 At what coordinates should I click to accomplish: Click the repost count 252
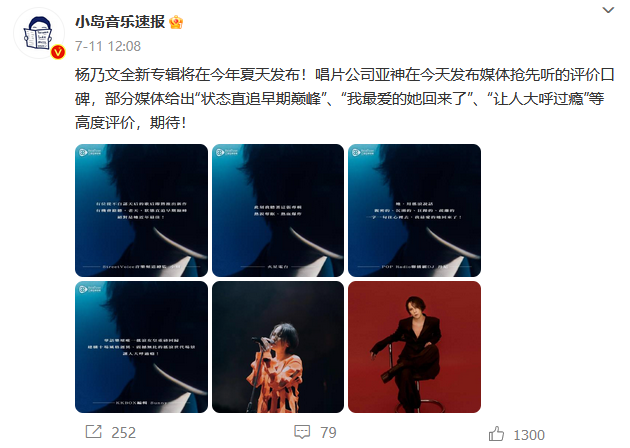[x=123, y=433]
